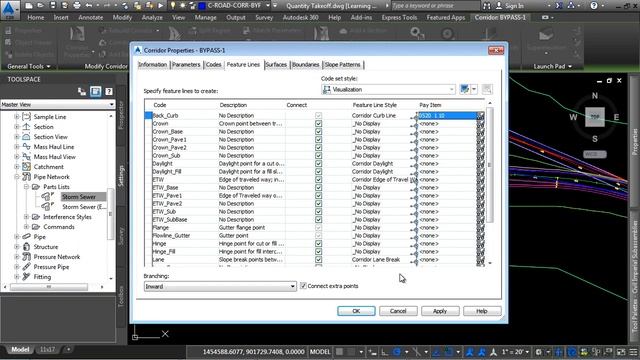
Task: Click the Help question mark icon
Action: 594,6
